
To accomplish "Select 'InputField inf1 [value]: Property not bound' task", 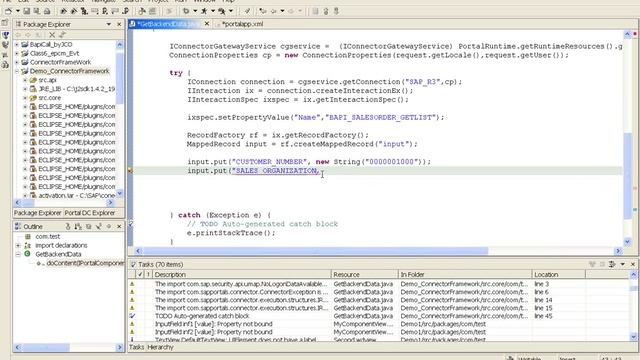I will pos(378,324).
